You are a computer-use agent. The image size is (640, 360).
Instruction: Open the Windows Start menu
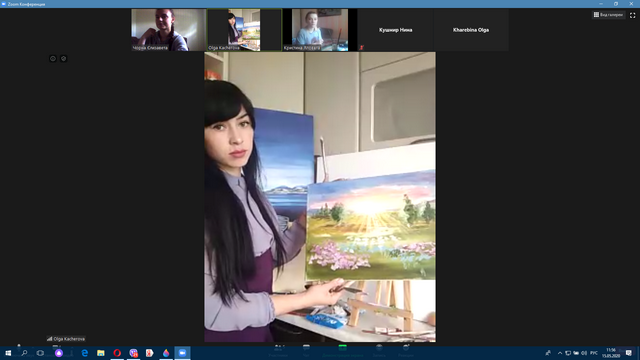click(x=8, y=353)
